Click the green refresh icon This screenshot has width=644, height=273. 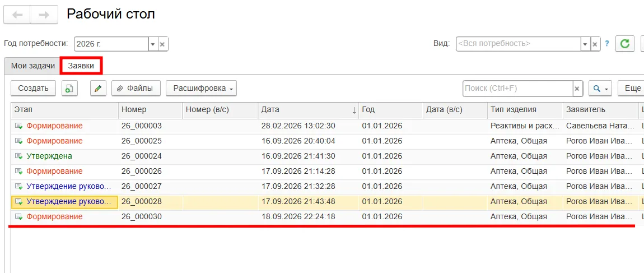[625, 44]
